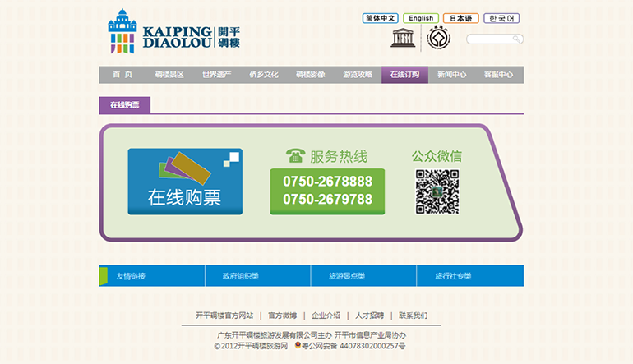This screenshot has height=364, width=633.
Task: Click the police badge icon before 粤公网安备
Action: 298,345
